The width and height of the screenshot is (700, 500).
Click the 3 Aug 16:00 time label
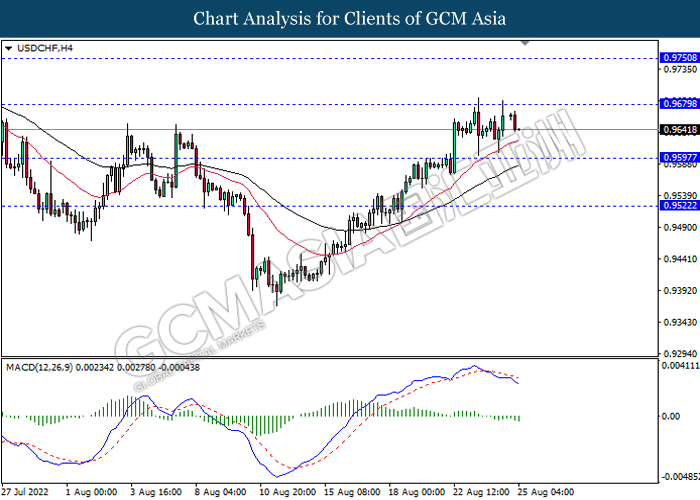pyautogui.click(x=156, y=492)
